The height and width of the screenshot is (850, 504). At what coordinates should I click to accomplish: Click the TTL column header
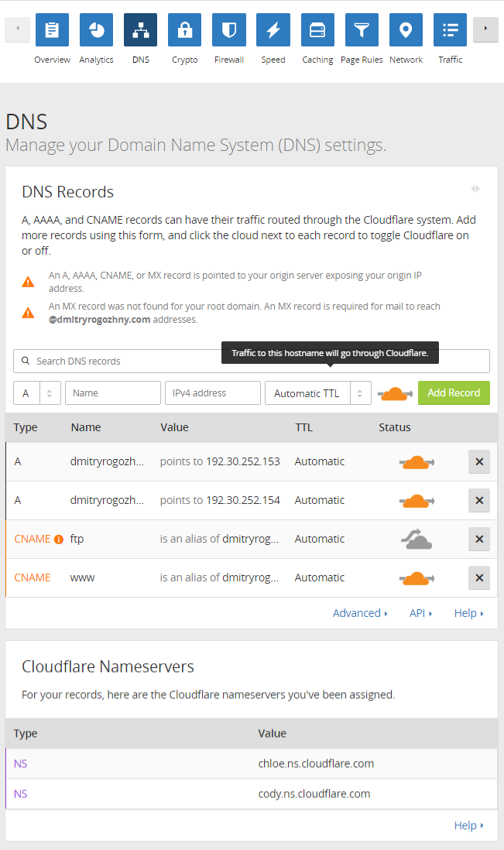click(303, 427)
